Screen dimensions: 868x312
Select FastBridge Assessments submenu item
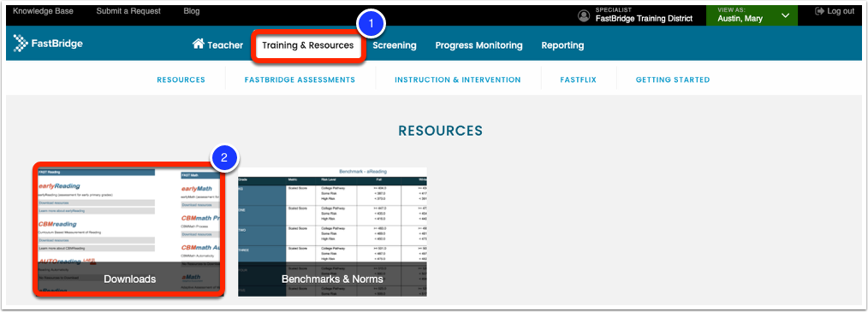pos(300,79)
